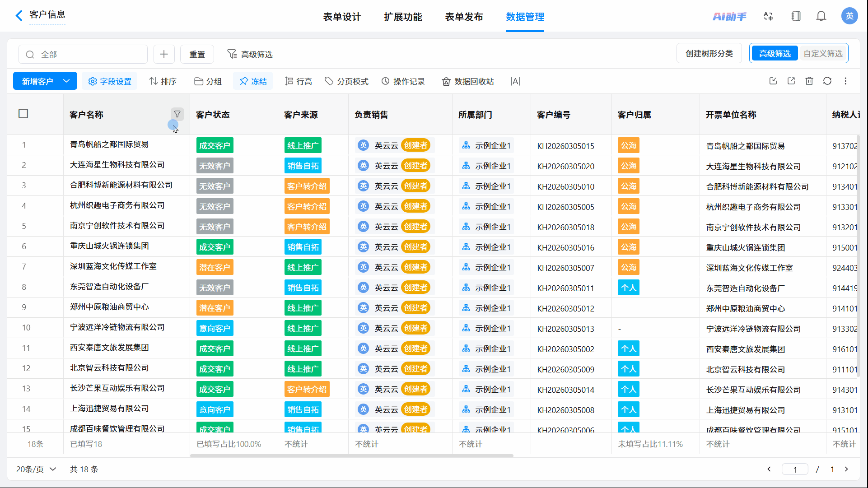Click customer name 北京智云科技有限公司 in first column
This screenshot has width=868, height=488.
tap(109, 368)
